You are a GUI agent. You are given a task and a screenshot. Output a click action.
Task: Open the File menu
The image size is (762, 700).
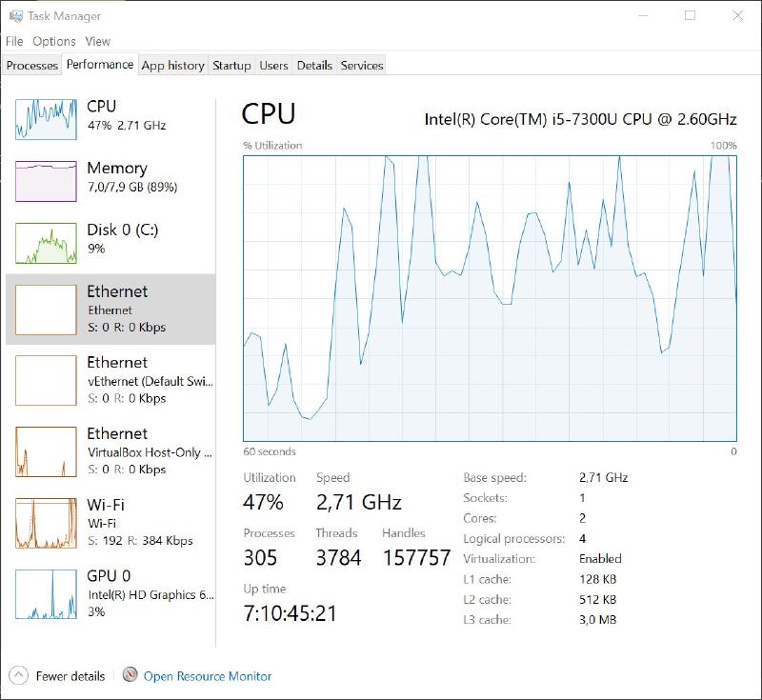click(x=14, y=42)
